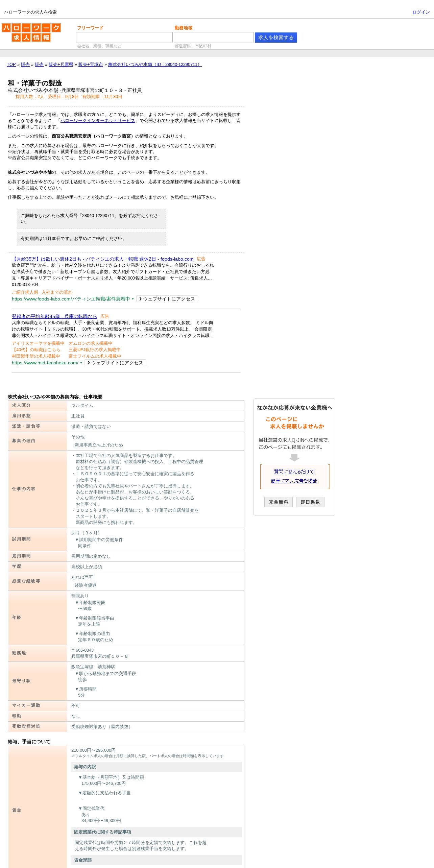Click the 和・洋菓子の製造 heading
This screenshot has width=434, height=868.
pyautogui.click(x=35, y=83)
